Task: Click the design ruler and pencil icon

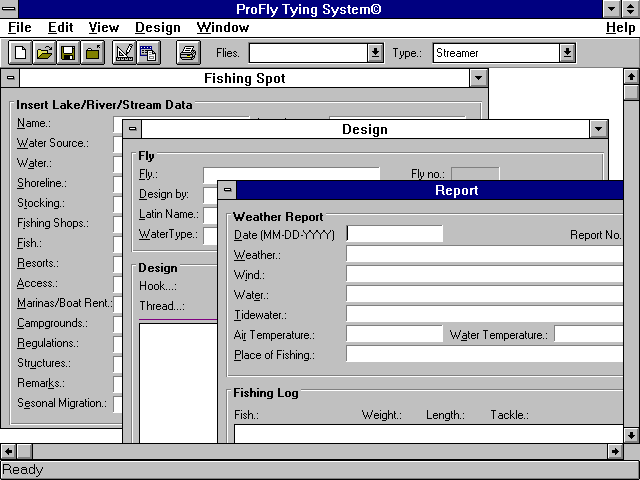Action: [124, 53]
